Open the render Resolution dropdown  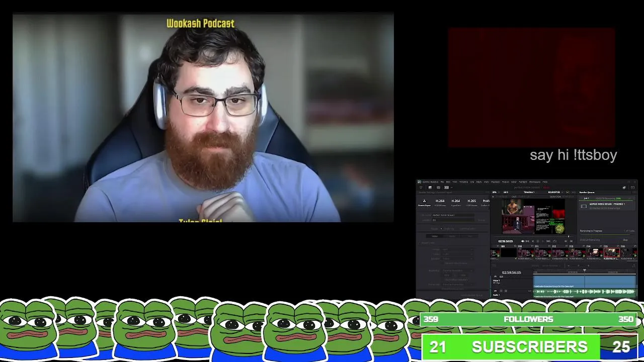tap(457, 270)
